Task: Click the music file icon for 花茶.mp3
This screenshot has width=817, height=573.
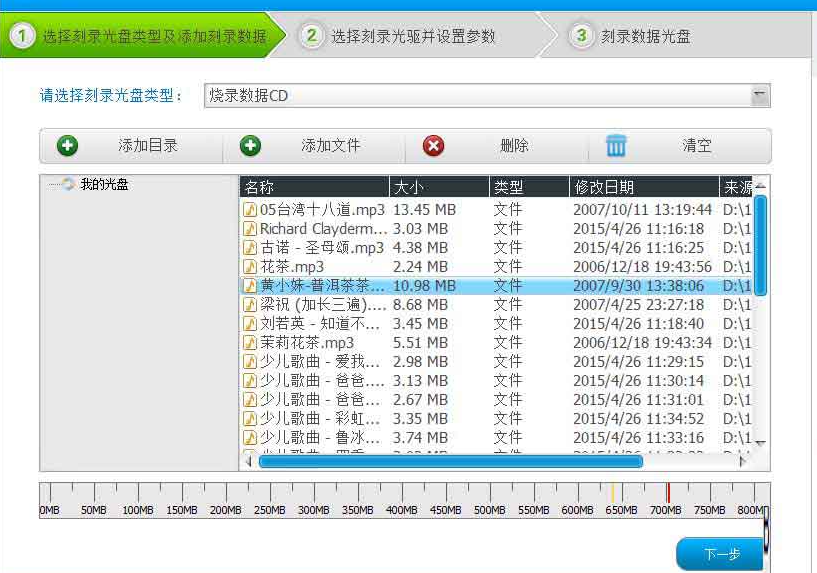Action: [250, 267]
